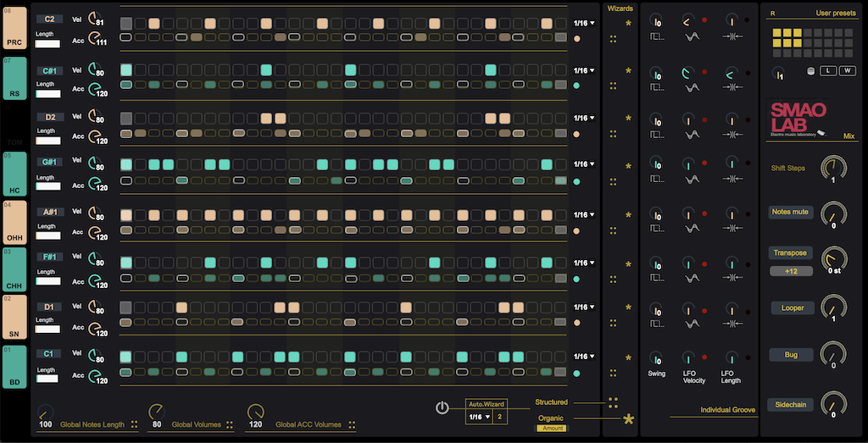This screenshot has height=443, width=868.
Task: Click the Organic wizard star for the CHH row
Action: pyautogui.click(x=628, y=264)
